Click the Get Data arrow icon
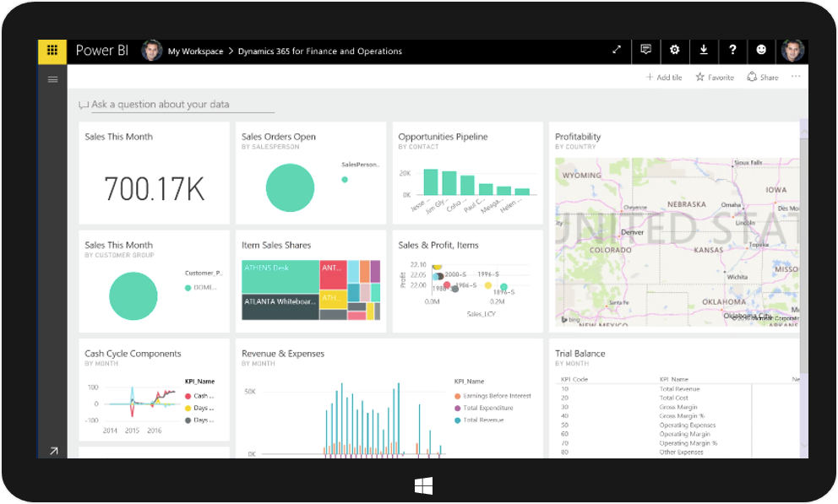838x504 pixels. pyautogui.click(x=53, y=451)
